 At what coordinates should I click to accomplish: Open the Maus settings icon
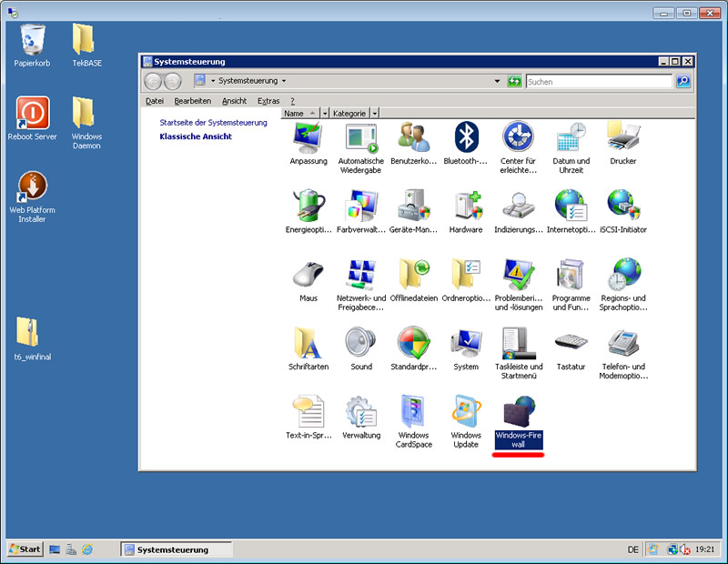coord(308,281)
